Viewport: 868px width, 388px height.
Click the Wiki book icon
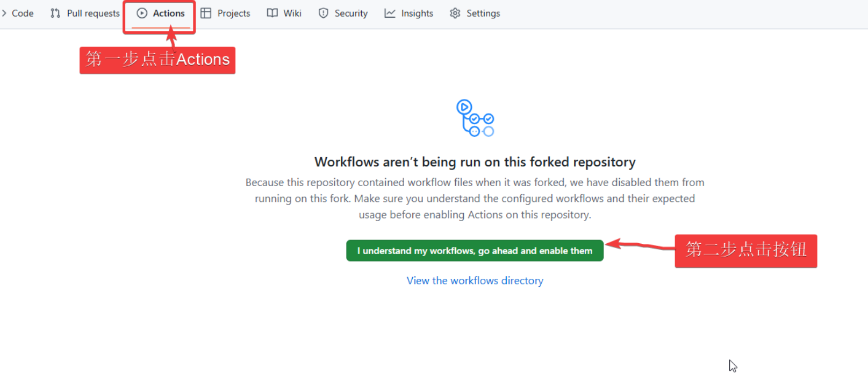(272, 13)
